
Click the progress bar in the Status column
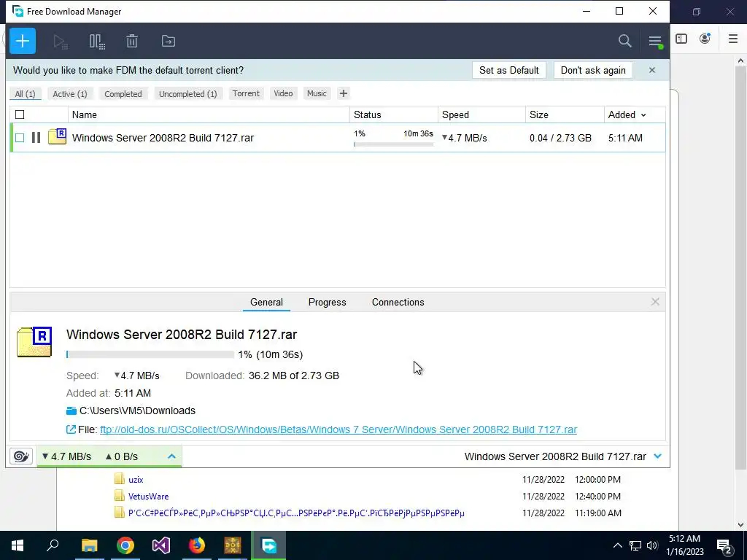(x=393, y=144)
